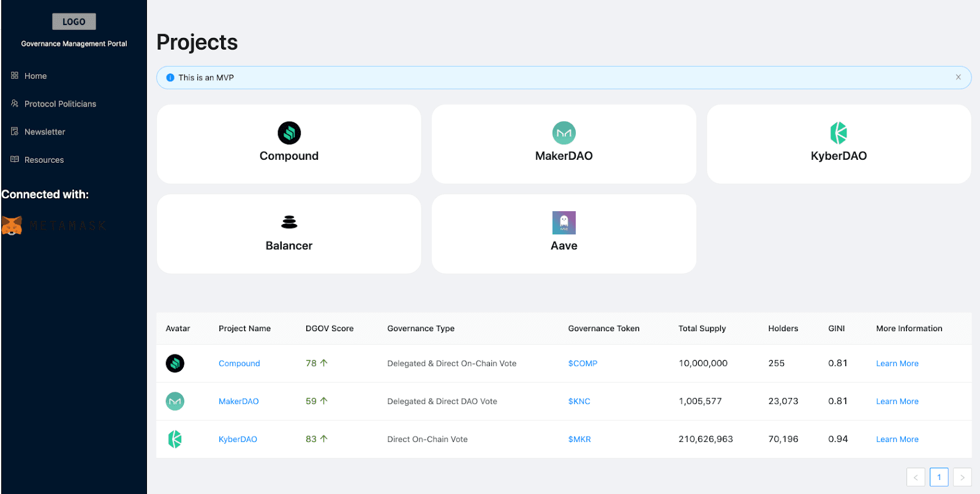Select page 1 in pagination
Viewport: 980px width, 494px height.
click(939, 477)
